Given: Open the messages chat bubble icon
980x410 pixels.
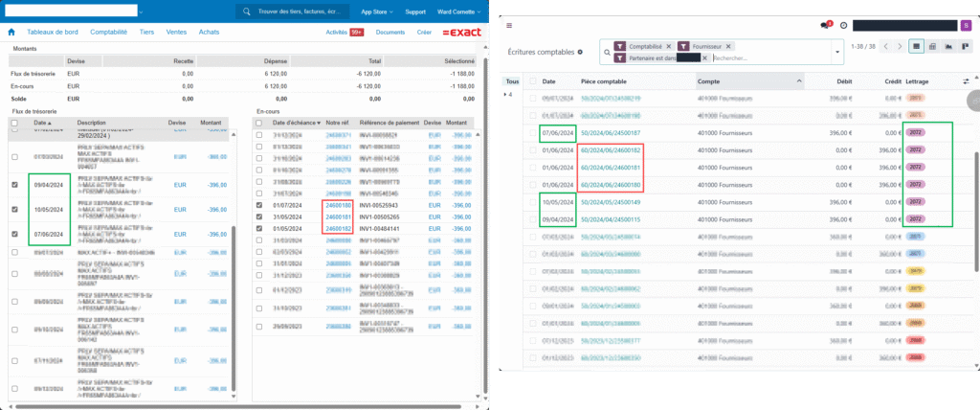Looking at the screenshot, I should pyautogui.click(x=826, y=25).
